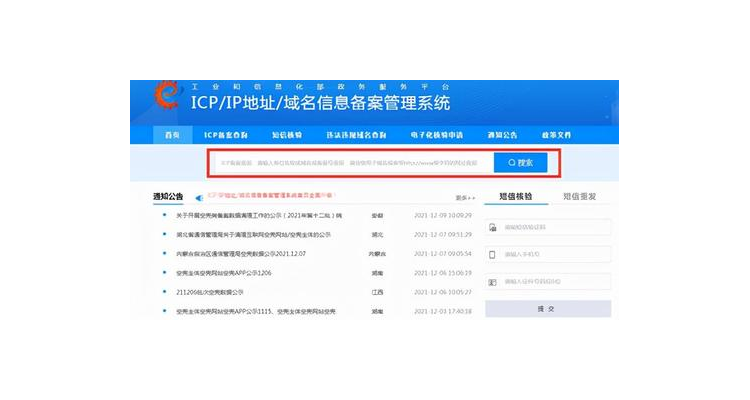
Task: Click the 通知公告 section heading
Action: point(168,196)
